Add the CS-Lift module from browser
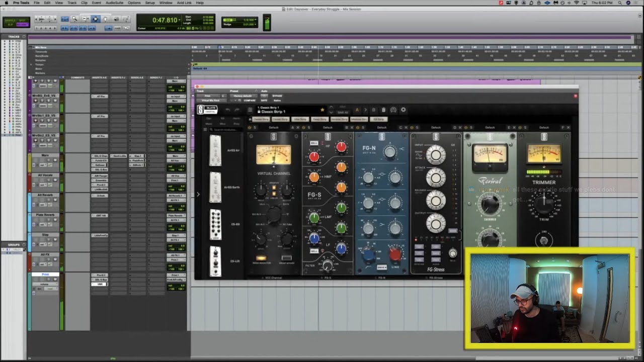The height and width of the screenshot is (362, 644). coord(215,261)
